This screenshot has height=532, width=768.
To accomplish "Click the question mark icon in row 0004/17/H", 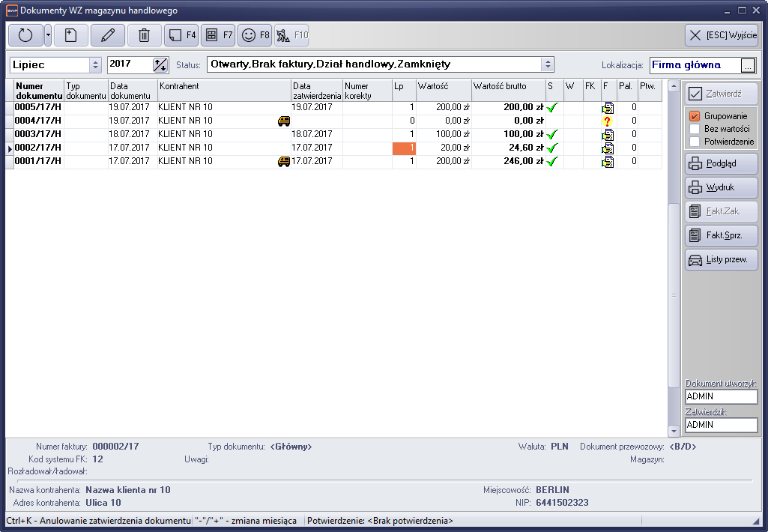I will point(607,121).
